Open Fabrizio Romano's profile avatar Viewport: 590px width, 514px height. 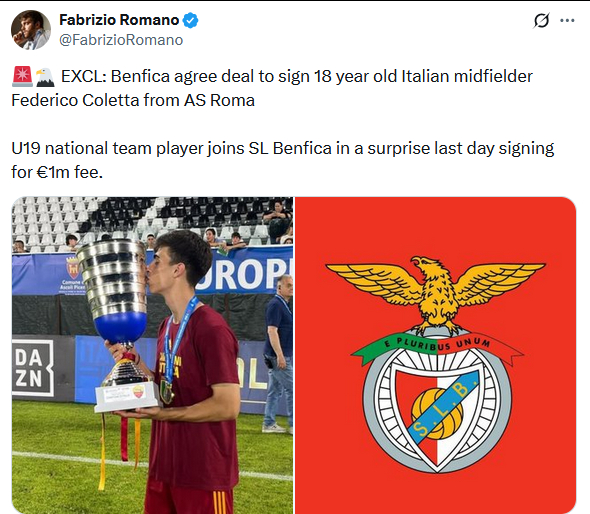[x=31, y=30]
